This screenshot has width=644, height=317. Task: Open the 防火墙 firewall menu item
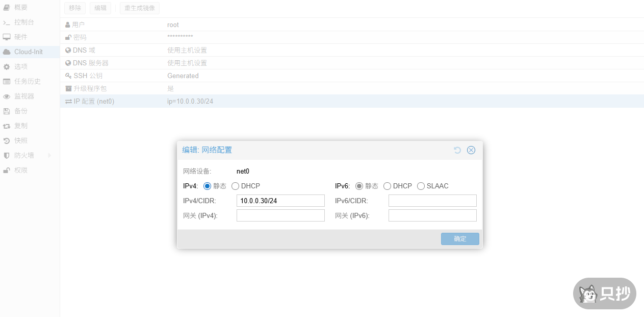(x=30, y=156)
